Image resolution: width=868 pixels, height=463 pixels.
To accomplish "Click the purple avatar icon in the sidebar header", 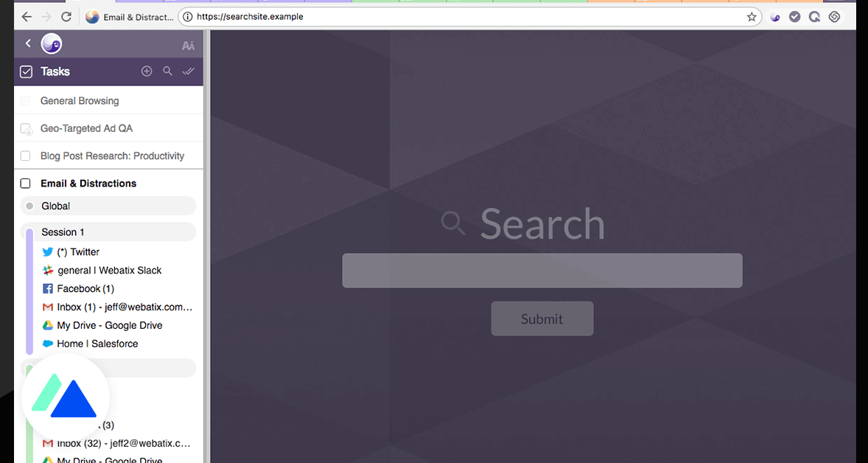I will [51, 43].
